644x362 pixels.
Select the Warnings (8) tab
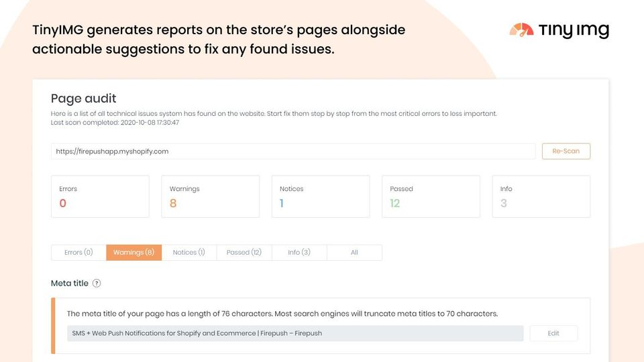tap(133, 253)
